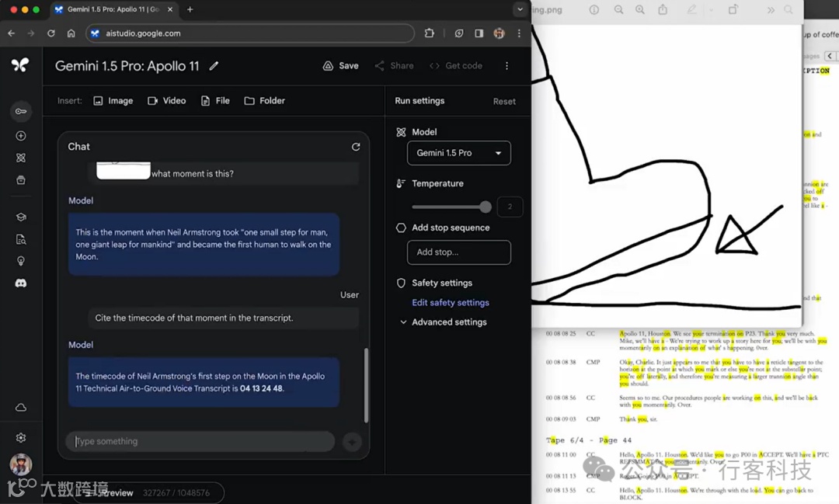The height and width of the screenshot is (504, 839).
Task: Open the documentation search icon in sidebar
Action: tap(21, 239)
